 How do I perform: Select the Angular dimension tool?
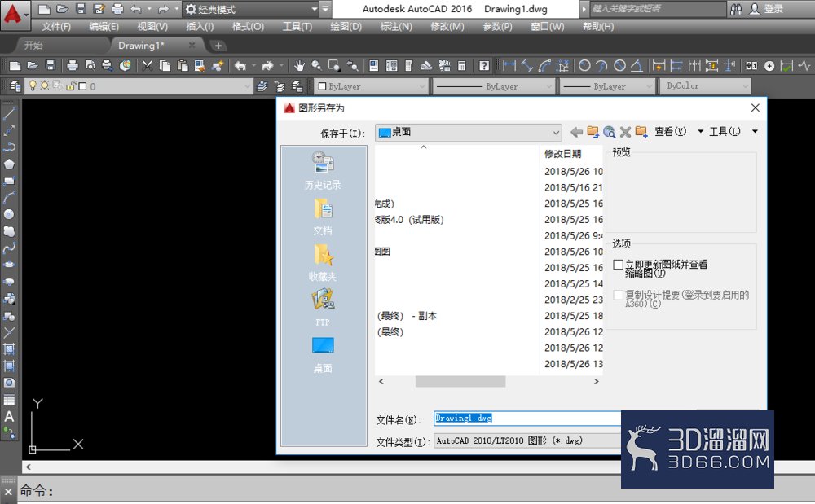(x=637, y=66)
